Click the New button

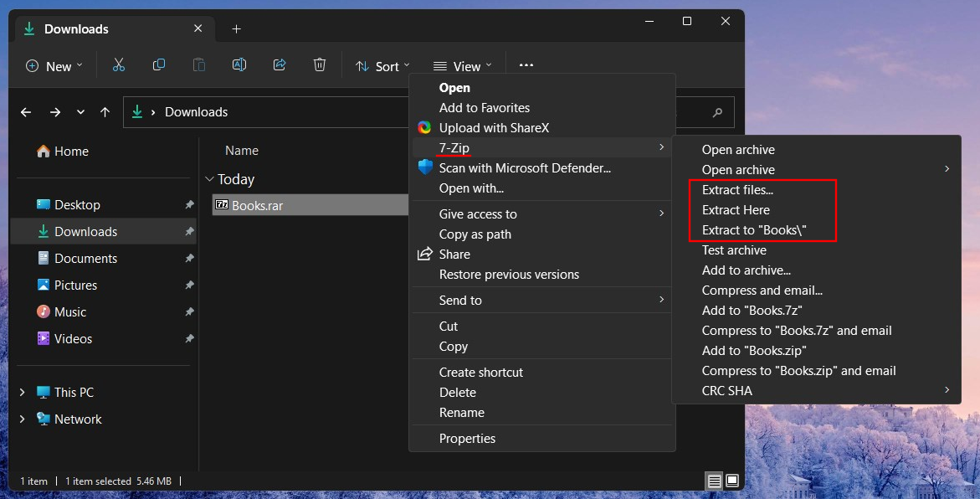point(54,66)
